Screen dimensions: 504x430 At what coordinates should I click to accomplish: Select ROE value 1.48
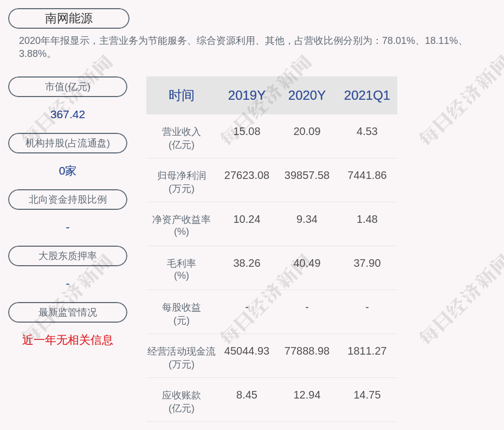click(x=367, y=220)
